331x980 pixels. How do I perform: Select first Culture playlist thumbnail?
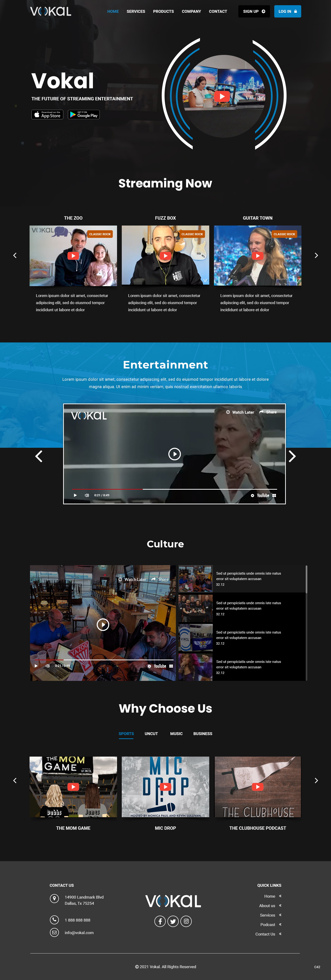click(196, 579)
